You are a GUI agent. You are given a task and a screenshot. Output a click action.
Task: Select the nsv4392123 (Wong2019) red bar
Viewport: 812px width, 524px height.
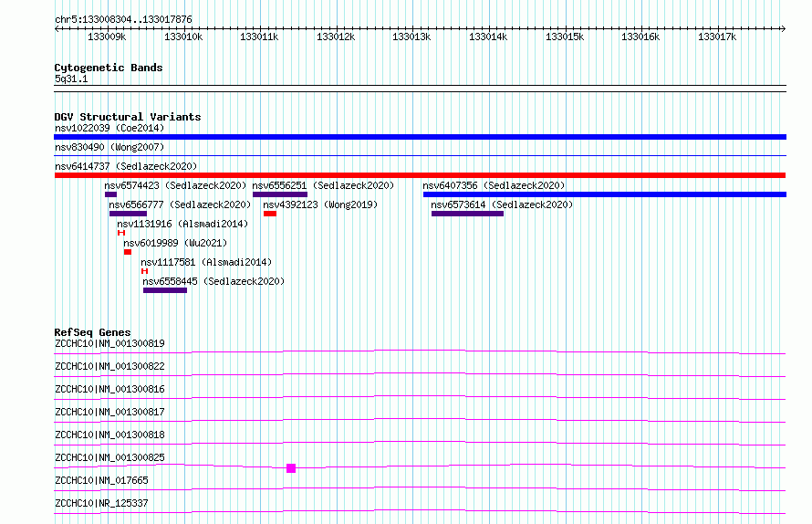[x=270, y=214]
